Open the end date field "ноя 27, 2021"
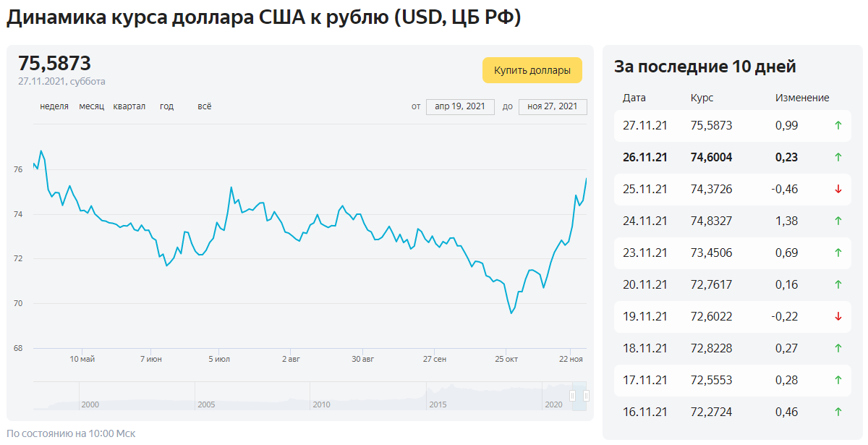 [553, 106]
